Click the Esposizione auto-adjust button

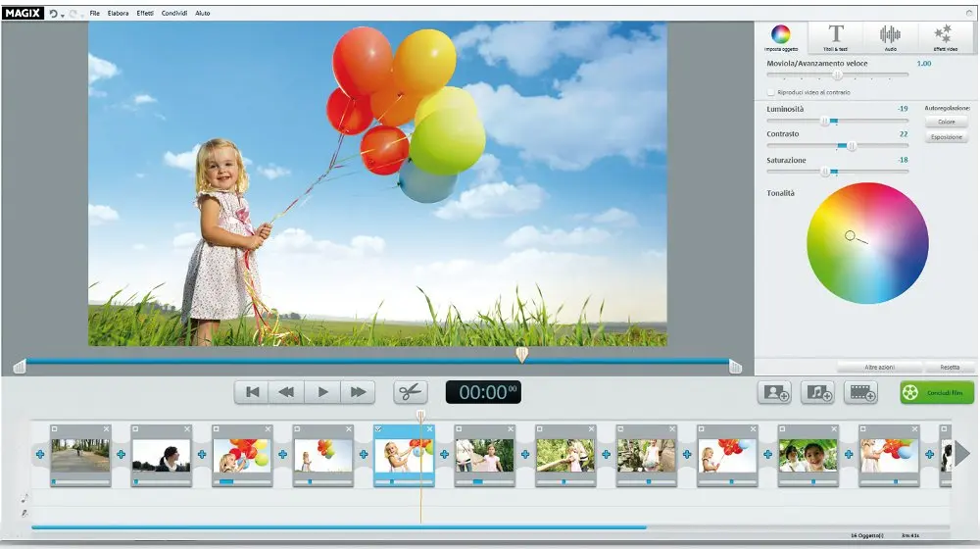click(x=947, y=137)
